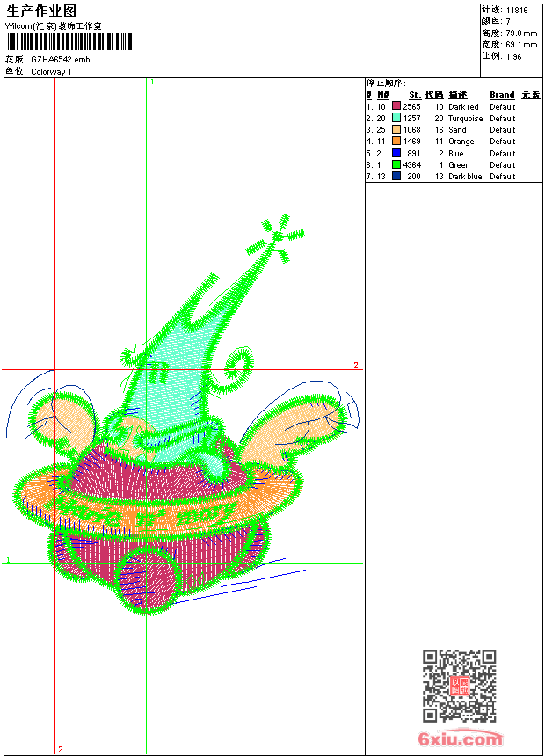Click the Orange color swatch
Image resolution: width=545 pixels, height=756 pixels.
[x=396, y=141]
